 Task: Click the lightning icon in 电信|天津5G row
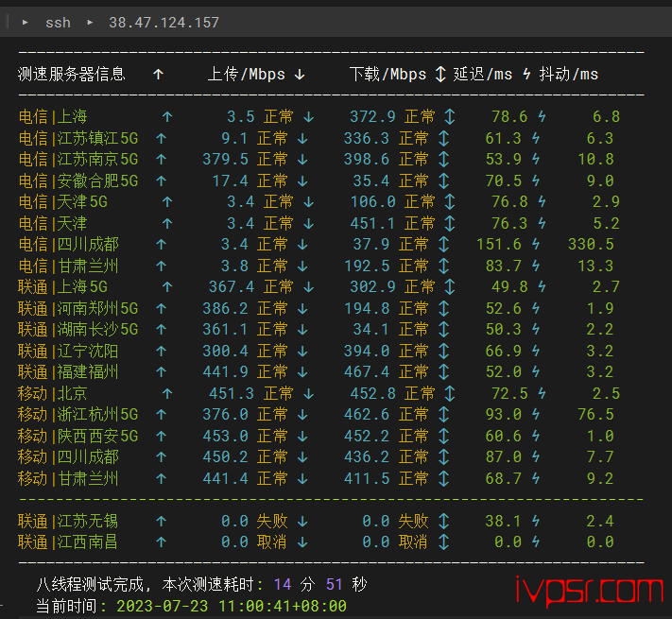coord(542,201)
